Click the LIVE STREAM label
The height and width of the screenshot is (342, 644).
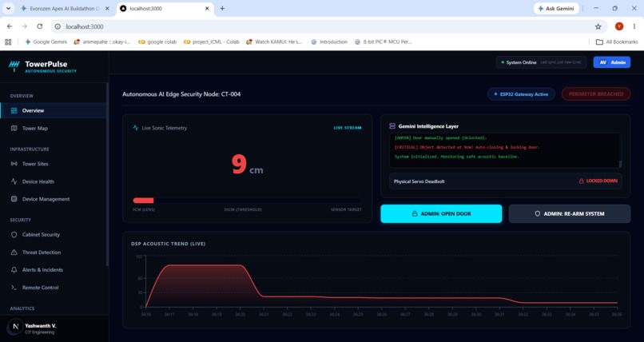[x=348, y=128]
